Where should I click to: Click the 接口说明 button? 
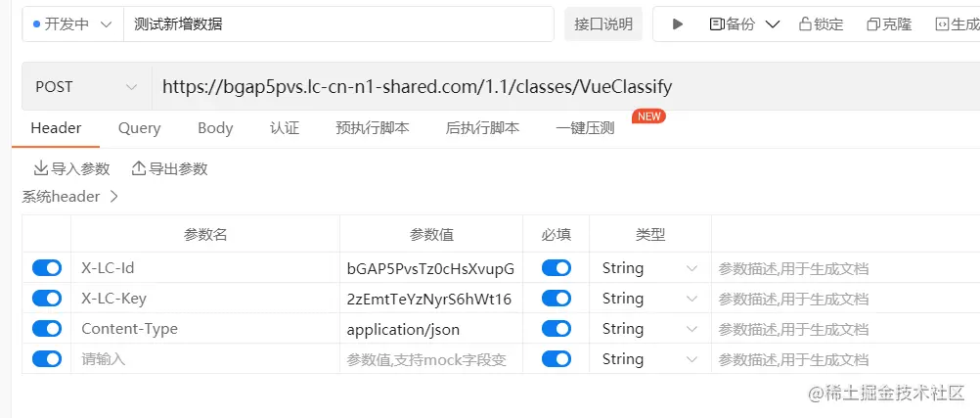pyautogui.click(x=603, y=24)
